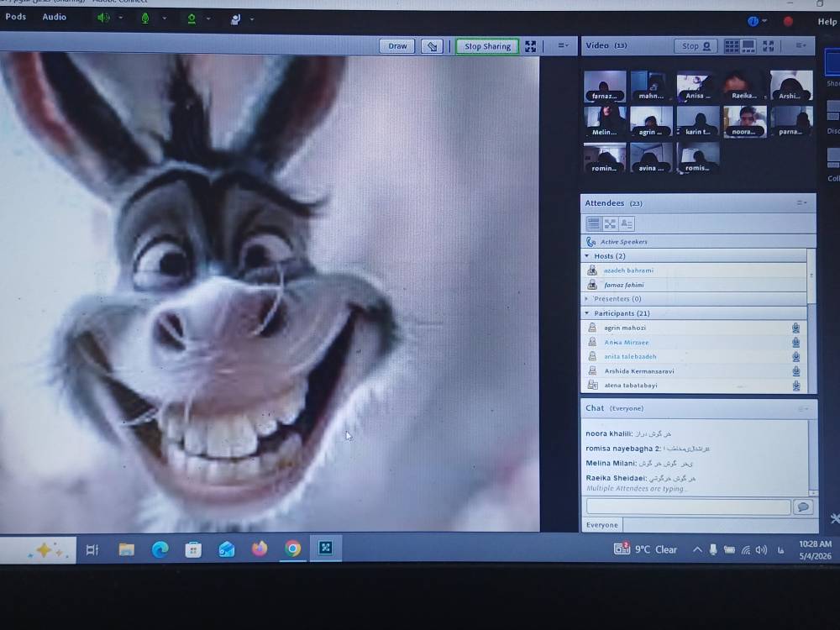Expand the Presenters group
840x630 pixels.
[x=586, y=299]
